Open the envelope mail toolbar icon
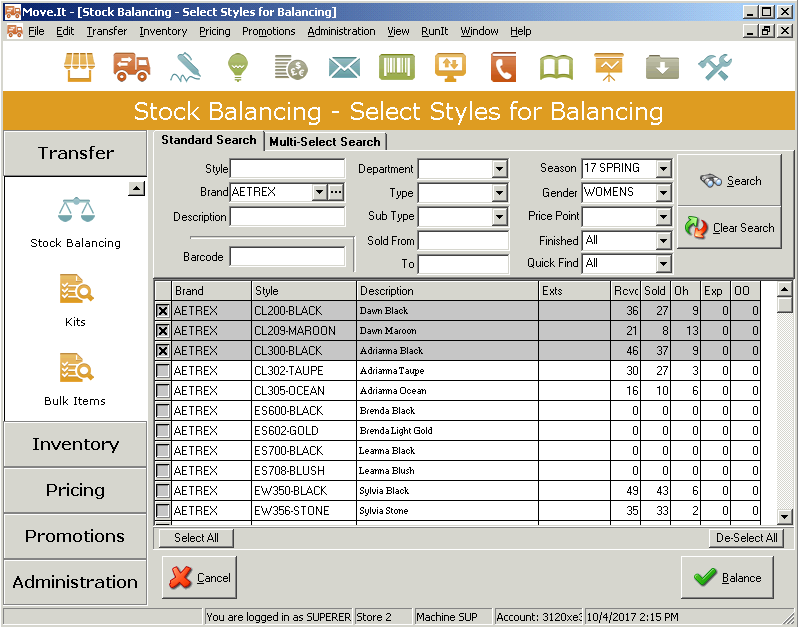798x627 pixels. pos(344,67)
